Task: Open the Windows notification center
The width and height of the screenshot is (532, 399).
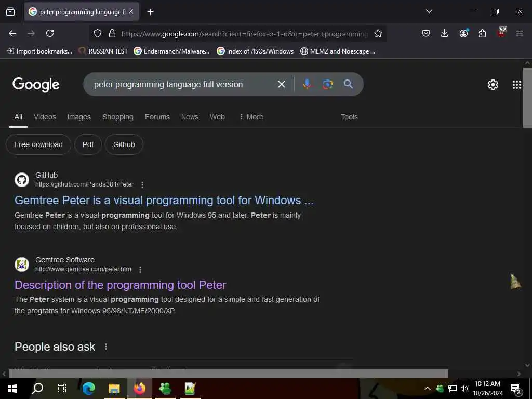Action: 516,389
